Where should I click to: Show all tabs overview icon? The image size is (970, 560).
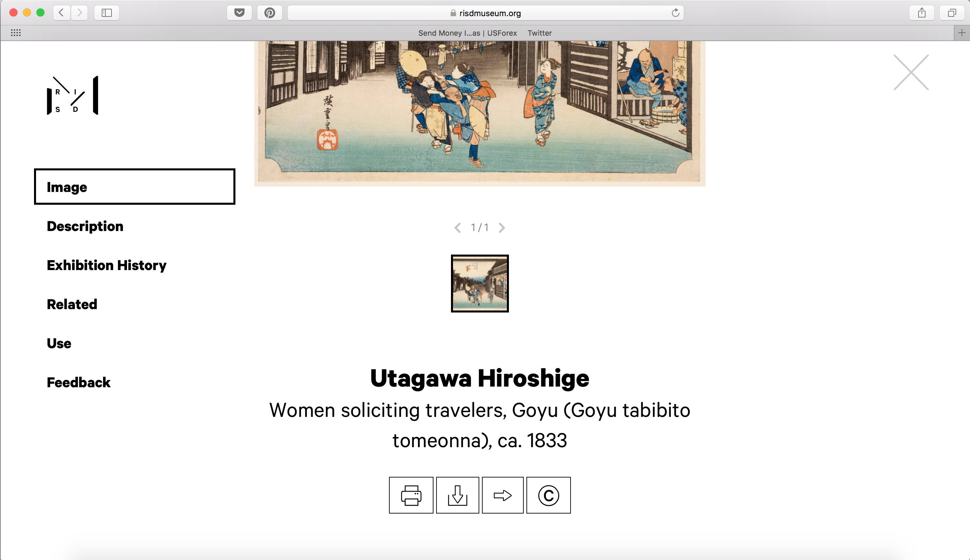tap(952, 13)
